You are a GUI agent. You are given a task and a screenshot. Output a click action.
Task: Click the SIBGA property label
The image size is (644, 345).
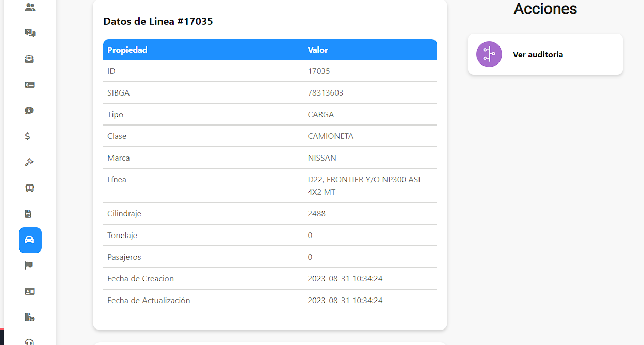pyautogui.click(x=119, y=93)
